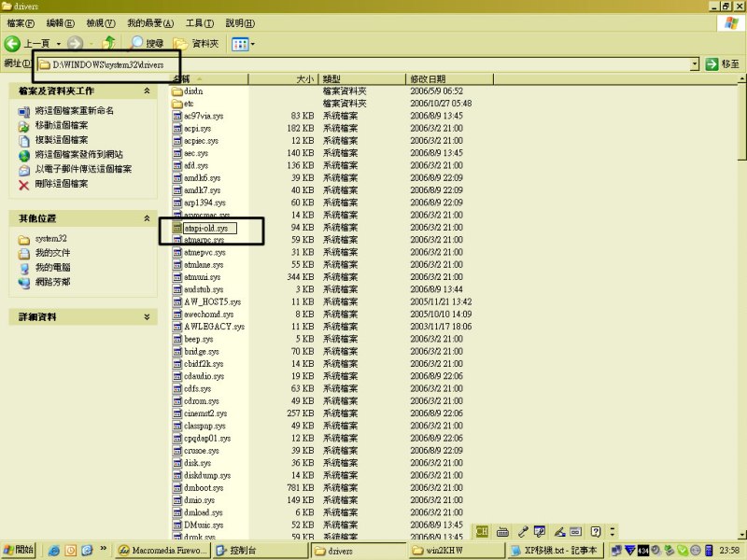This screenshot has height=560, width=747.
Task: Click 以電子郵件傳送這個檔案 email link
Action: (x=83, y=169)
